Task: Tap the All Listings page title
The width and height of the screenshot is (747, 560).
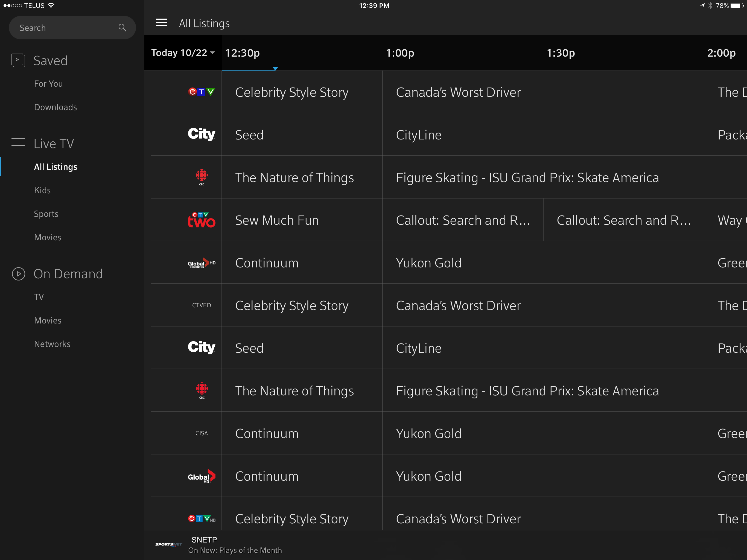Action: (x=204, y=23)
